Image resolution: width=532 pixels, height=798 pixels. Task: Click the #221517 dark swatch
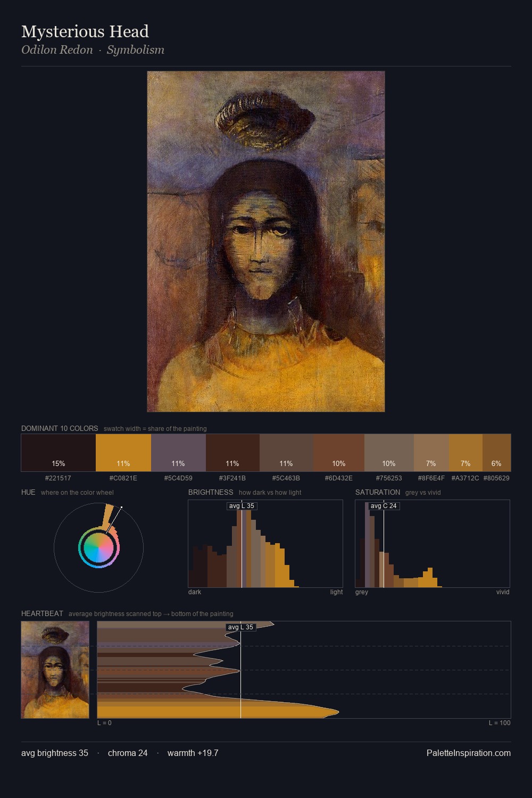(59, 453)
